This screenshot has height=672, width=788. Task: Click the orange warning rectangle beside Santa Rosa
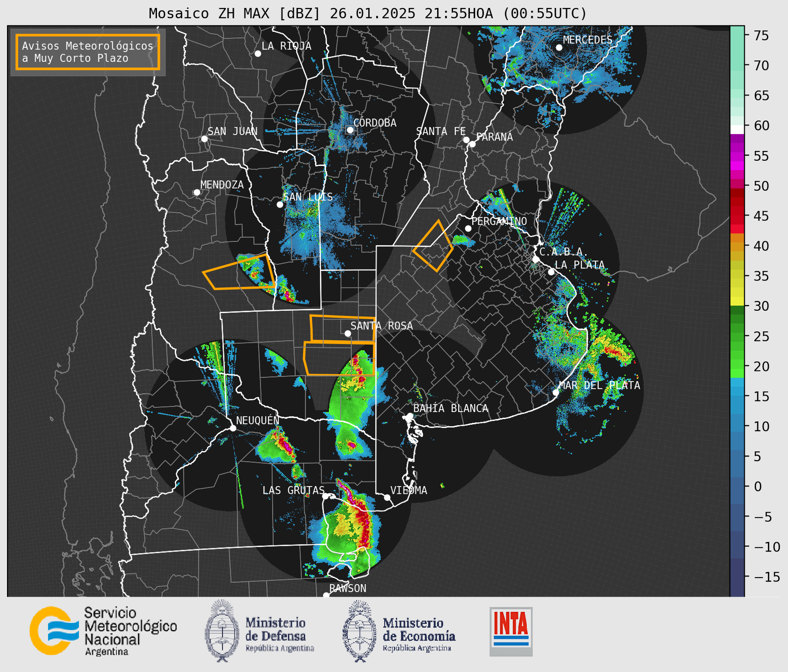(342, 329)
